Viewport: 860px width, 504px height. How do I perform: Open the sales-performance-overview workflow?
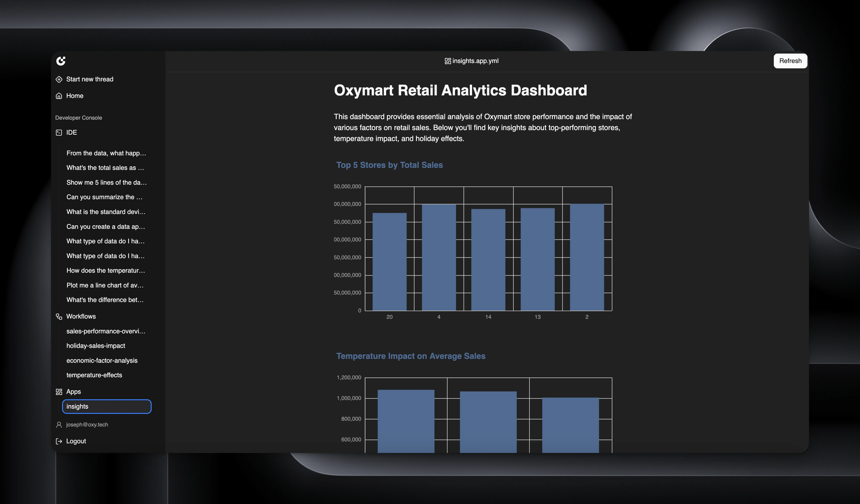coord(106,331)
